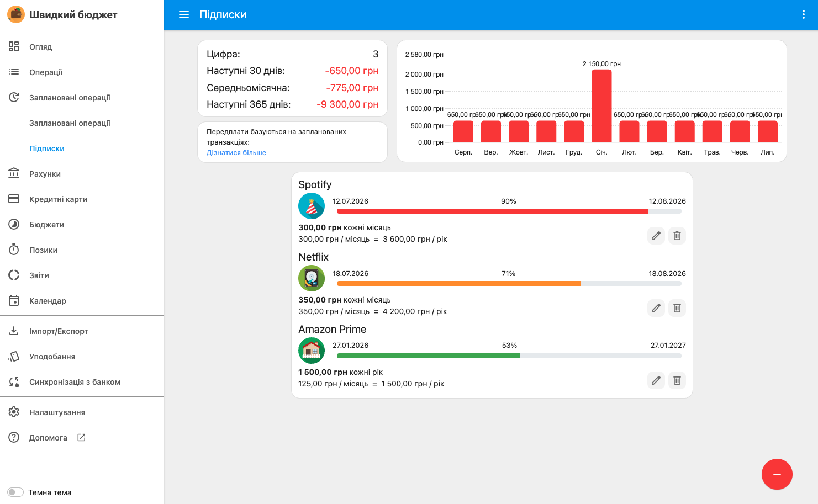Click the Amazon Prime end date 27.01.2027
This screenshot has width=818, height=504.
pos(668,345)
